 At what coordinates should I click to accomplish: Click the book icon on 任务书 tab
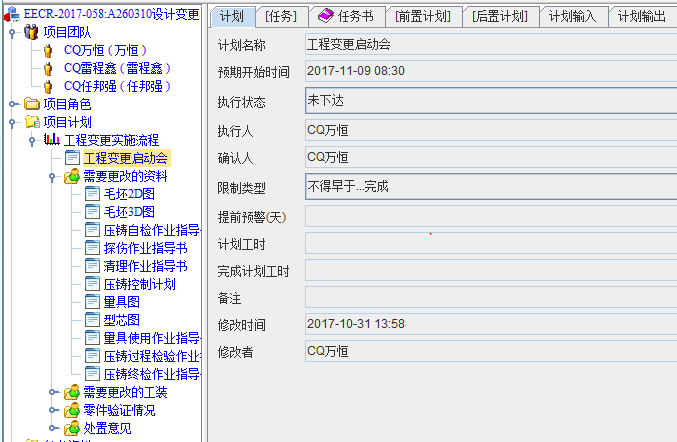[326, 16]
